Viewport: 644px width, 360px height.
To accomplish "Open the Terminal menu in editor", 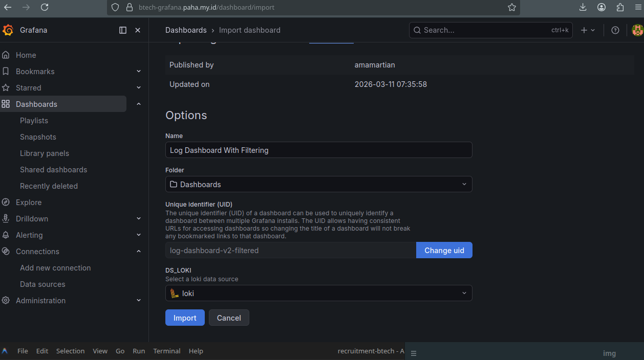I will pos(167,351).
